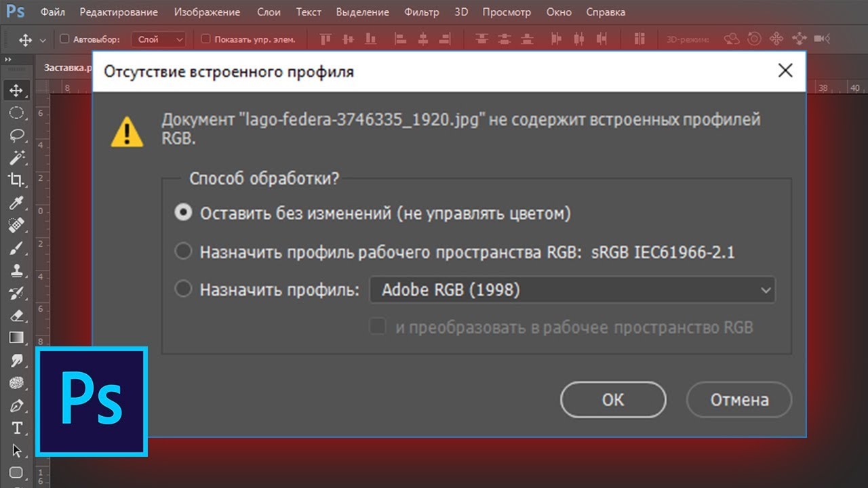Click the Отмена button
The height and width of the screenshot is (488, 868).
[739, 400]
